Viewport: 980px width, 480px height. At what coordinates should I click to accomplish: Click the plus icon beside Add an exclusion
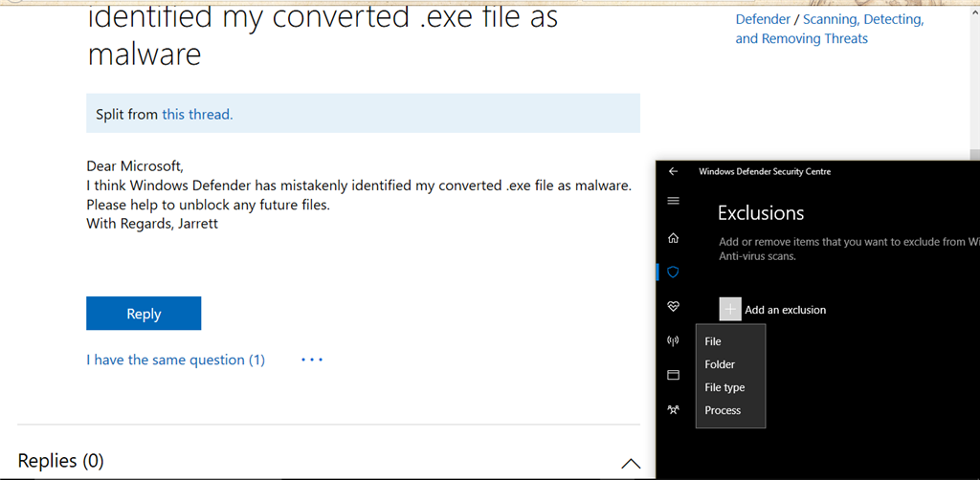pyautogui.click(x=730, y=310)
